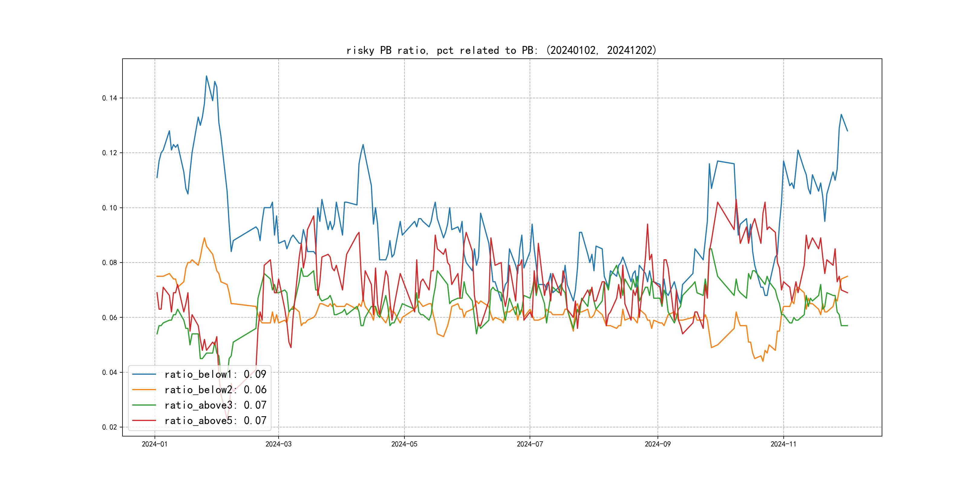Click the 2024-03 x-axis label
Image resolution: width=980 pixels, height=490 pixels.
click(x=279, y=444)
